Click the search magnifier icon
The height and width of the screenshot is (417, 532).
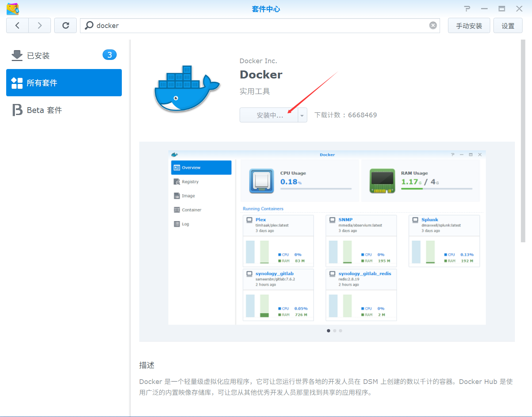[x=89, y=25]
